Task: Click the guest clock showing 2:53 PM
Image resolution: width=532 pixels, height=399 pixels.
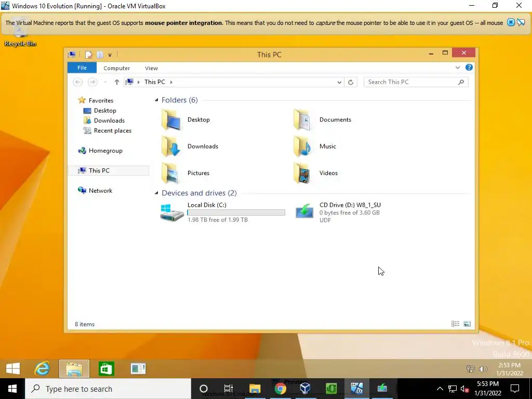Action: tap(509, 369)
